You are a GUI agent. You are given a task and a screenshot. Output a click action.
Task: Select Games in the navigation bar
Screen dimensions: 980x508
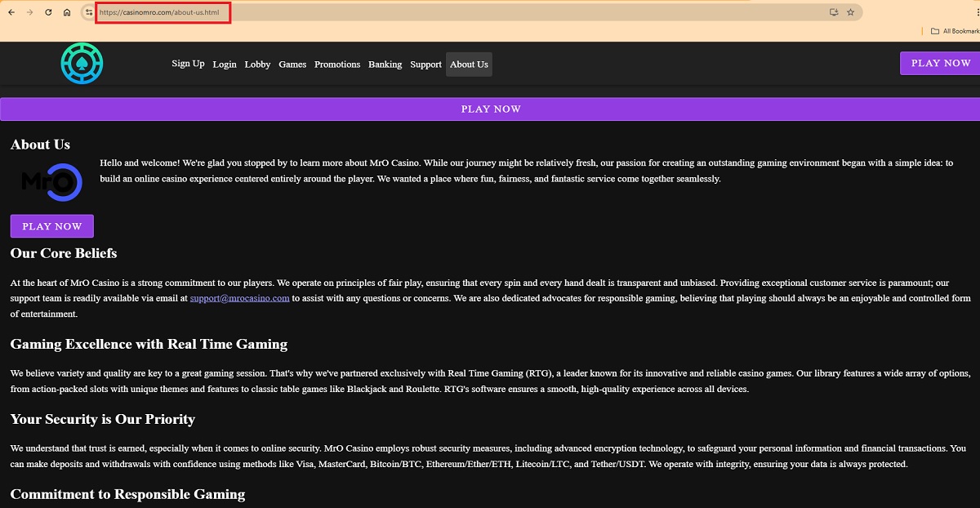[x=292, y=65]
